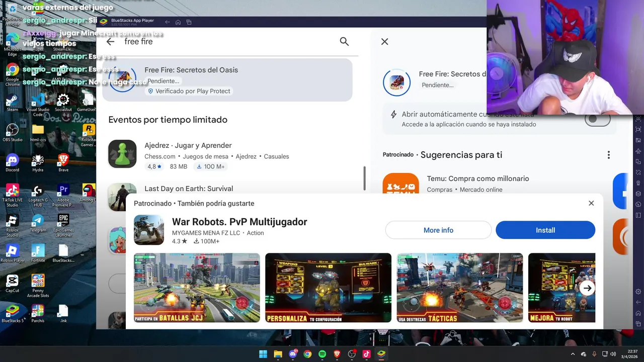Image resolution: width=644 pixels, height=362 pixels.
Task: Click BlueStacks sidebar recent apps icon
Action: click(638, 323)
